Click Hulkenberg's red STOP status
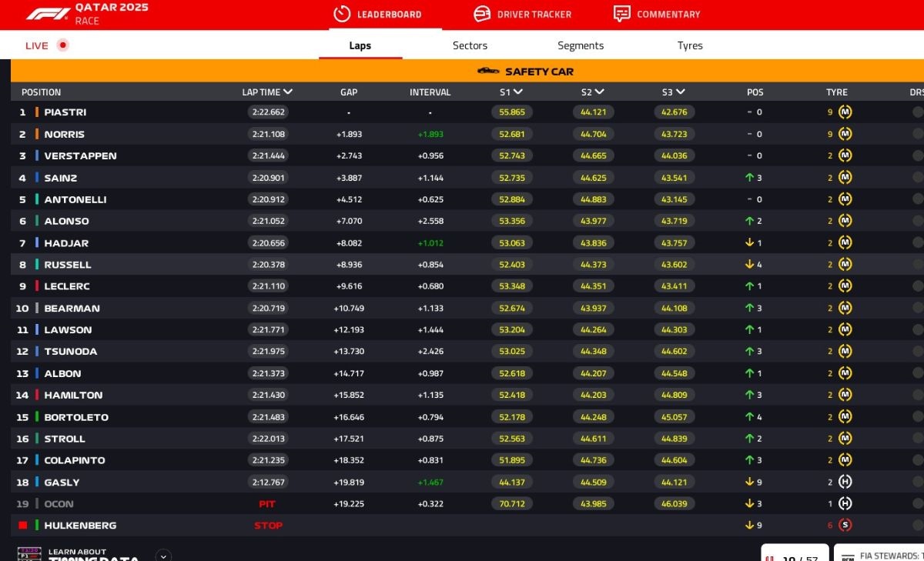 coord(268,526)
